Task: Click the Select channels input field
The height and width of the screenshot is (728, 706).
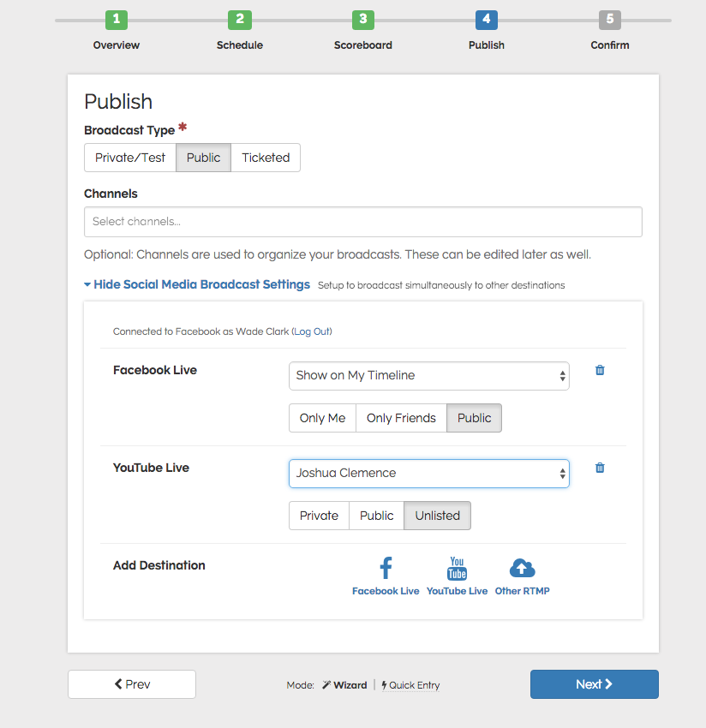Action: click(362, 222)
